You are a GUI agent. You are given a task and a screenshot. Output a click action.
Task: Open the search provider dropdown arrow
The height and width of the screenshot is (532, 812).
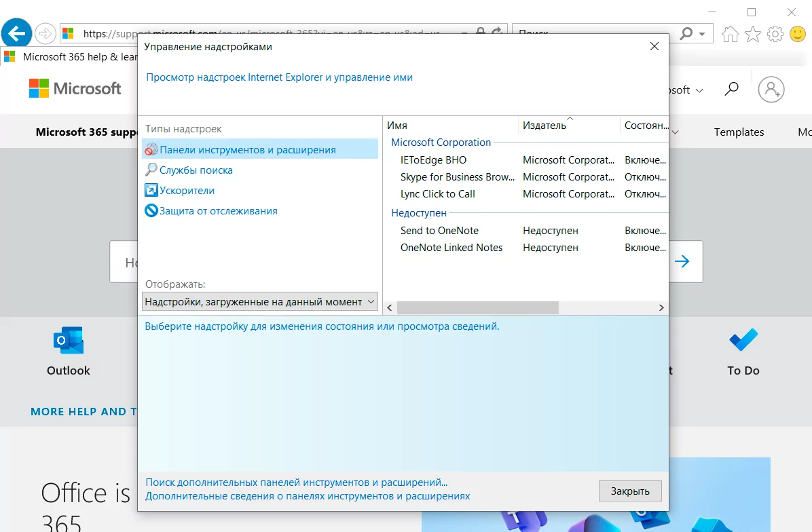(702, 34)
